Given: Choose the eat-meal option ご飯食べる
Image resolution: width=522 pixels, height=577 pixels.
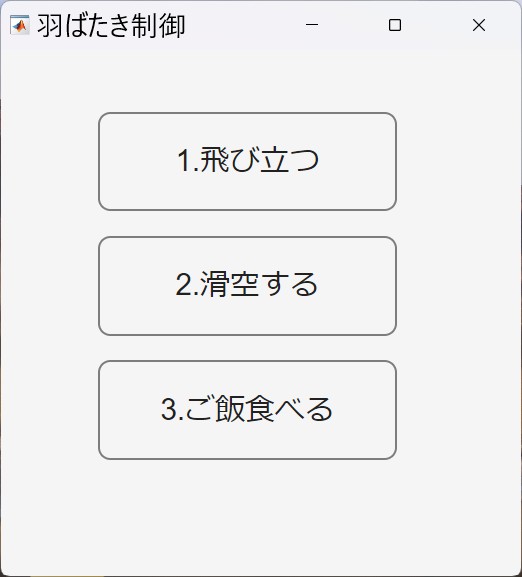Looking at the screenshot, I should pos(247,410).
